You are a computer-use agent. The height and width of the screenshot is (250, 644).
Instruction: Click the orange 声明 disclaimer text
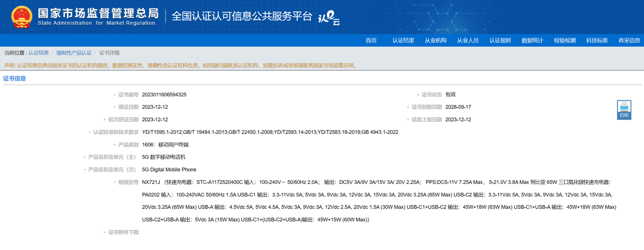click(x=181, y=65)
